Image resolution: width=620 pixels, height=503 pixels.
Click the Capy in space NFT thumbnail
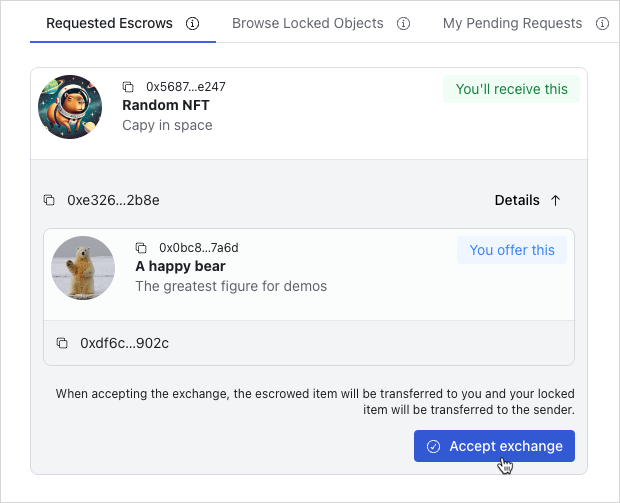point(70,107)
